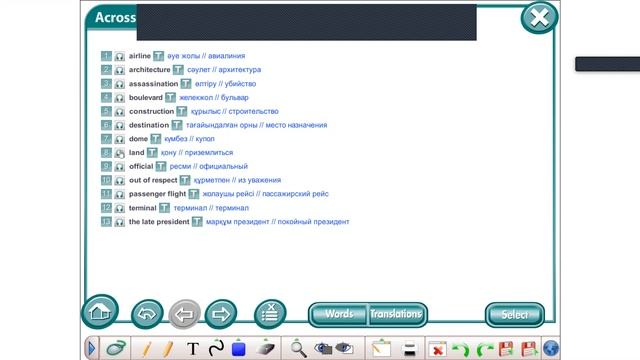Image resolution: width=640 pixels, height=360 pixels.
Task: Select the thick highlighter pen tool
Action: (x=168, y=349)
